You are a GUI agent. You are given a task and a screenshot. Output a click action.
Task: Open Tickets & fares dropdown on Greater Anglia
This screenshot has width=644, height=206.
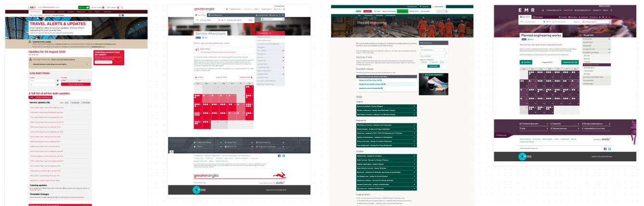(235, 9)
